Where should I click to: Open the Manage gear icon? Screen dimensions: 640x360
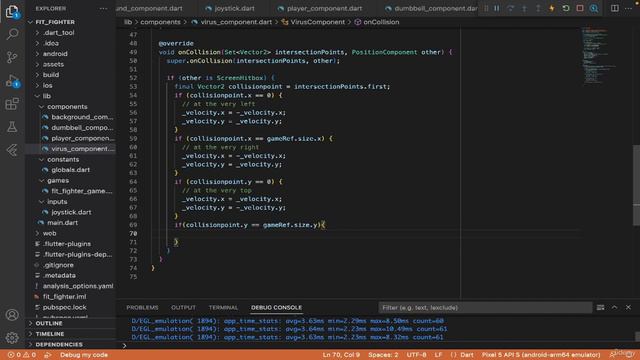pos(12,338)
